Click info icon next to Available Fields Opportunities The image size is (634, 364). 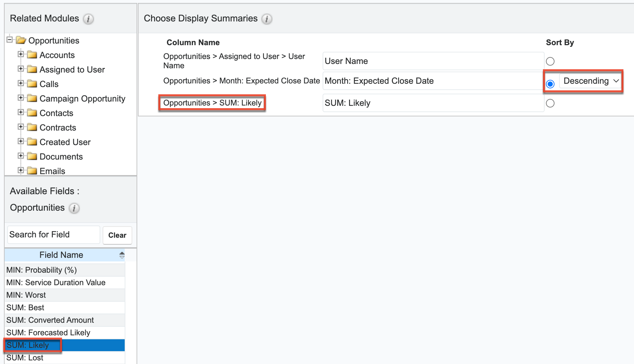74,208
